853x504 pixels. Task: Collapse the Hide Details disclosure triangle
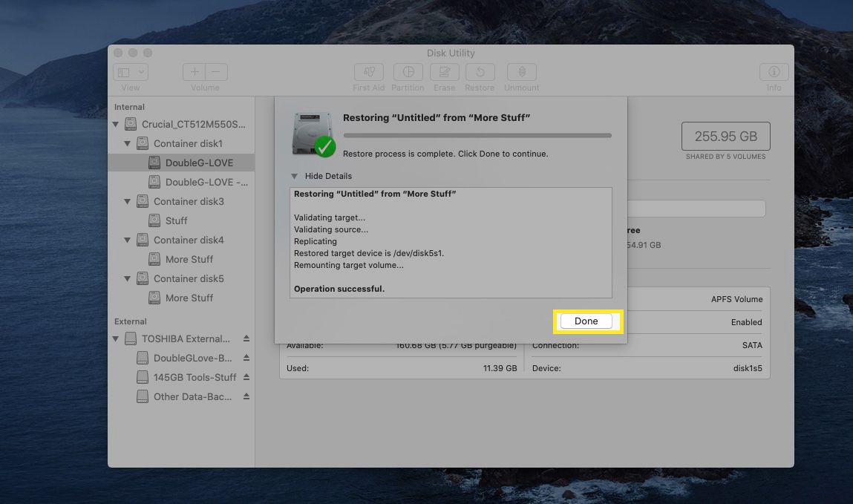[295, 176]
